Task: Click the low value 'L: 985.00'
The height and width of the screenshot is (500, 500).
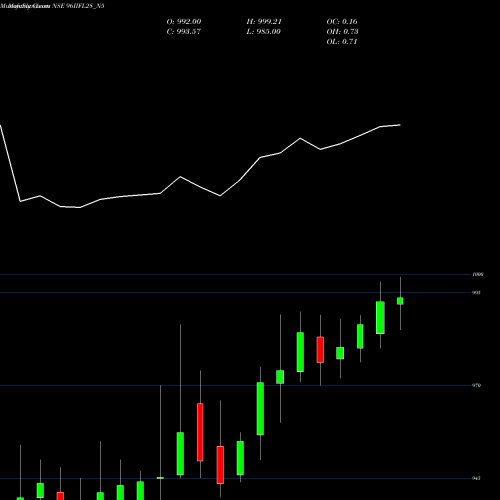Action: 263,31
